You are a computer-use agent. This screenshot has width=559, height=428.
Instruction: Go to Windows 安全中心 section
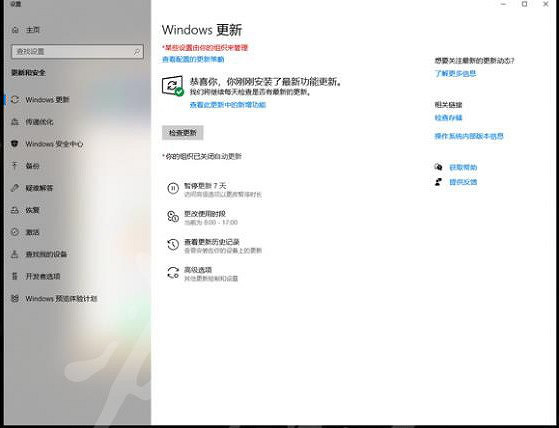[x=54, y=144]
